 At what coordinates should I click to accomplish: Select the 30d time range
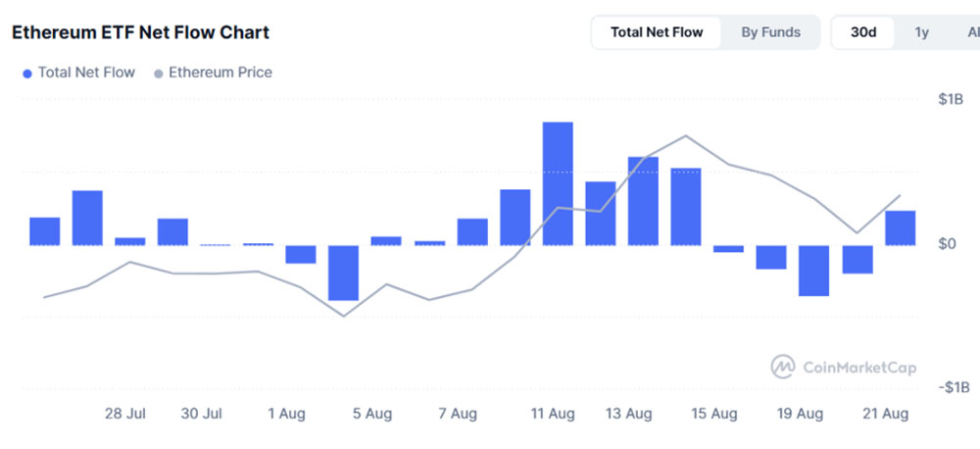863,32
